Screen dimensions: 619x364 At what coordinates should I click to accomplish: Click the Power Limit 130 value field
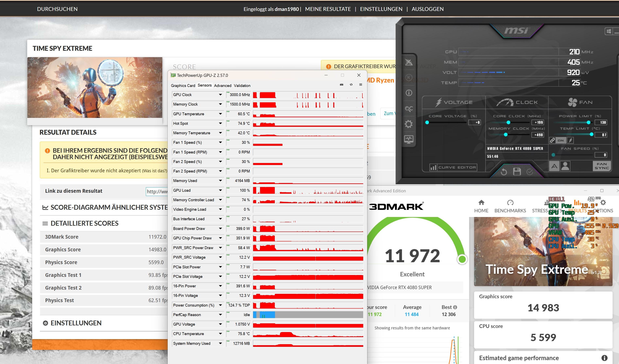601,123
